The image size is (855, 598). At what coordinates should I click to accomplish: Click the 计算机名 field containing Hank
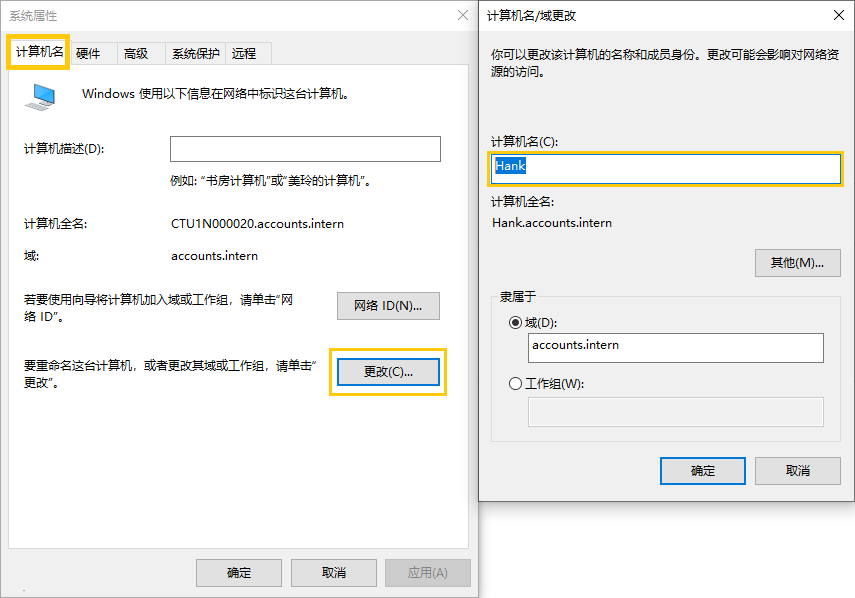[x=665, y=168]
